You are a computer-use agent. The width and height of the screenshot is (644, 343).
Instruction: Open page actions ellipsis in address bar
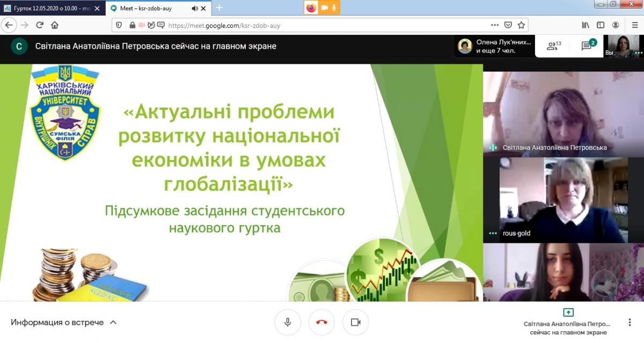[x=494, y=25]
